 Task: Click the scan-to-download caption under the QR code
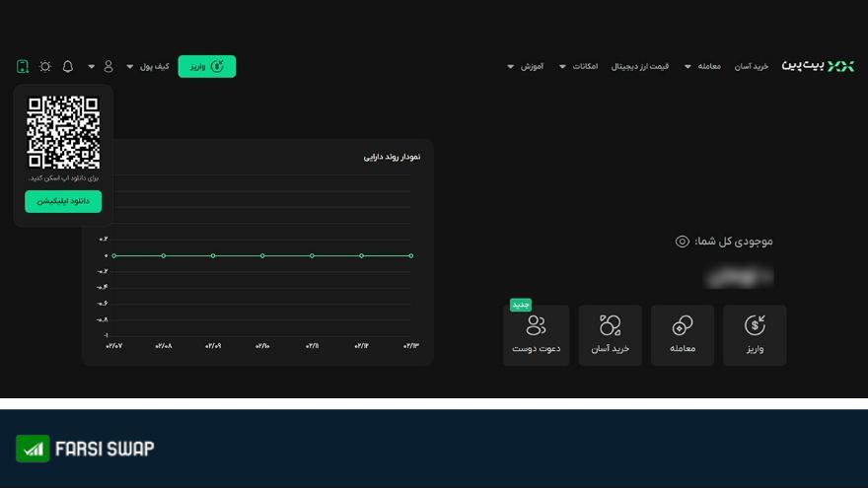tap(63, 178)
